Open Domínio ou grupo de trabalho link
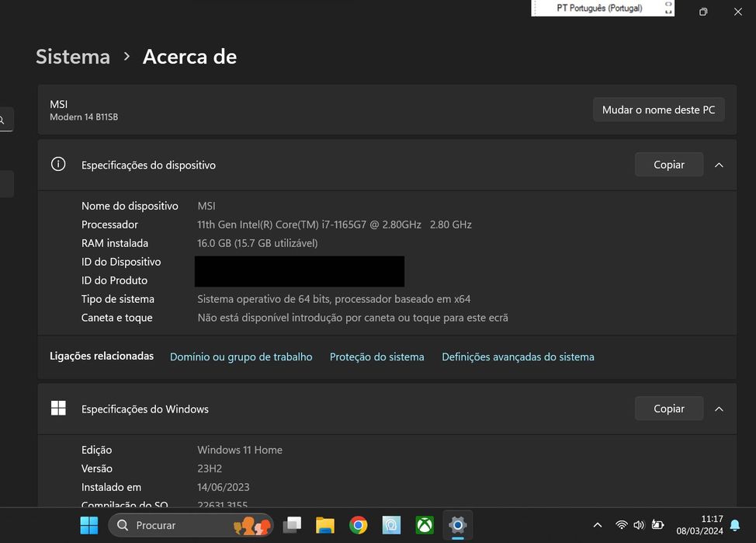The image size is (756, 543). point(241,357)
